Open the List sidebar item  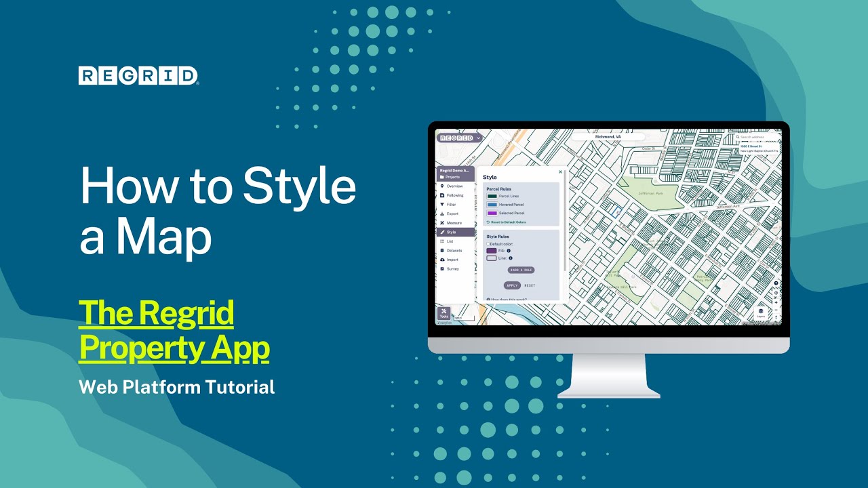456,241
